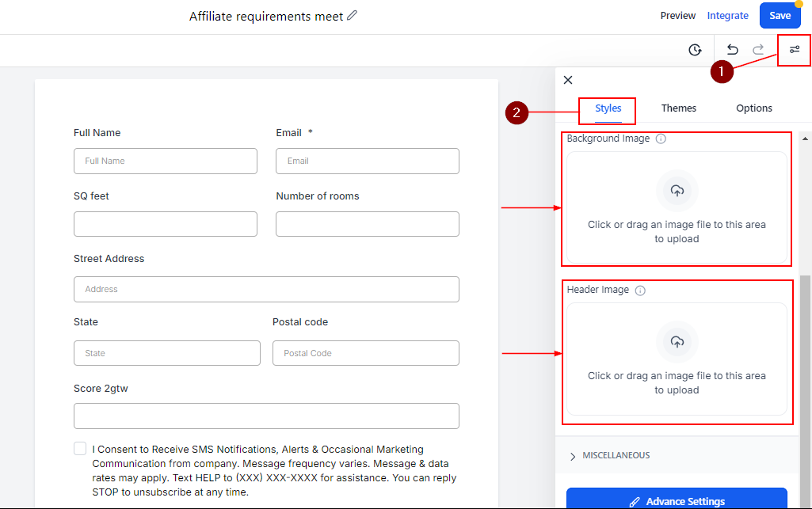Click the Background Image info icon
The height and width of the screenshot is (509, 812).
point(661,139)
